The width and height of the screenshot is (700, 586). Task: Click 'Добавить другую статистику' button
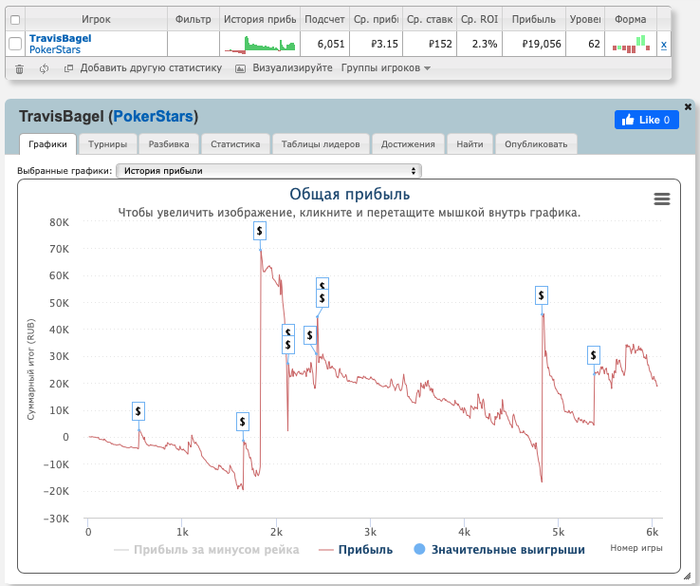[143, 68]
